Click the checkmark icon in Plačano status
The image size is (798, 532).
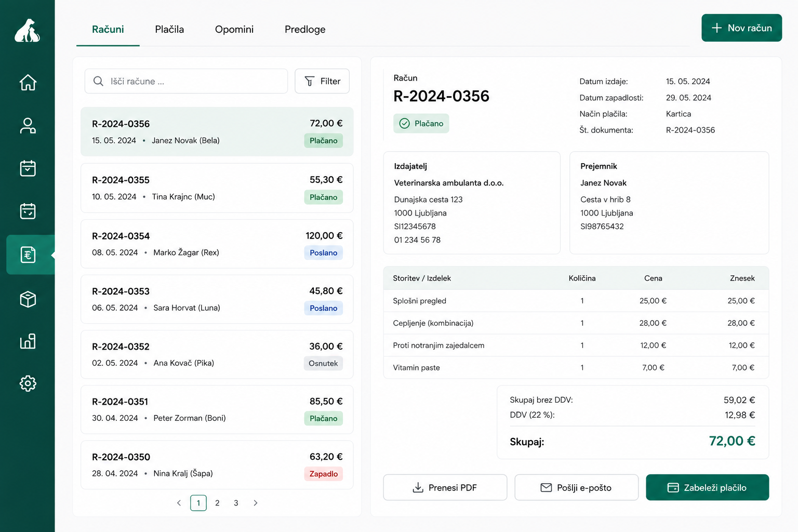click(404, 123)
